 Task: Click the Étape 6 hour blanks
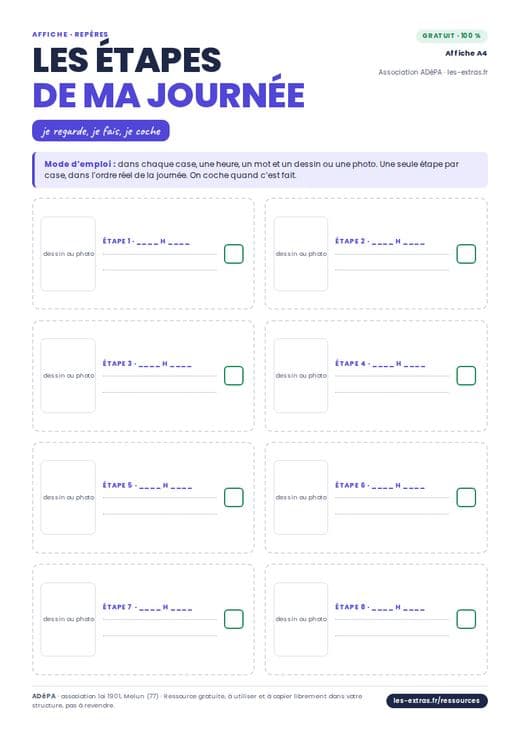pos(398,486)
